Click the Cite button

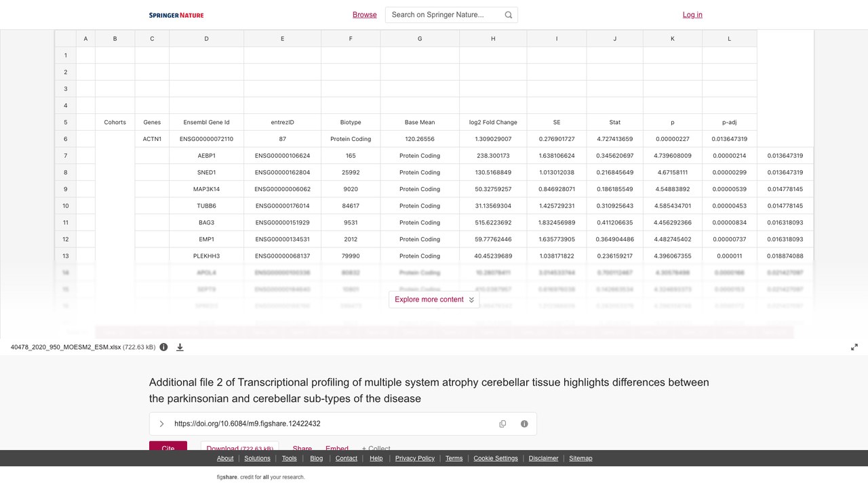pyautogui.click(x=168, y=446)
